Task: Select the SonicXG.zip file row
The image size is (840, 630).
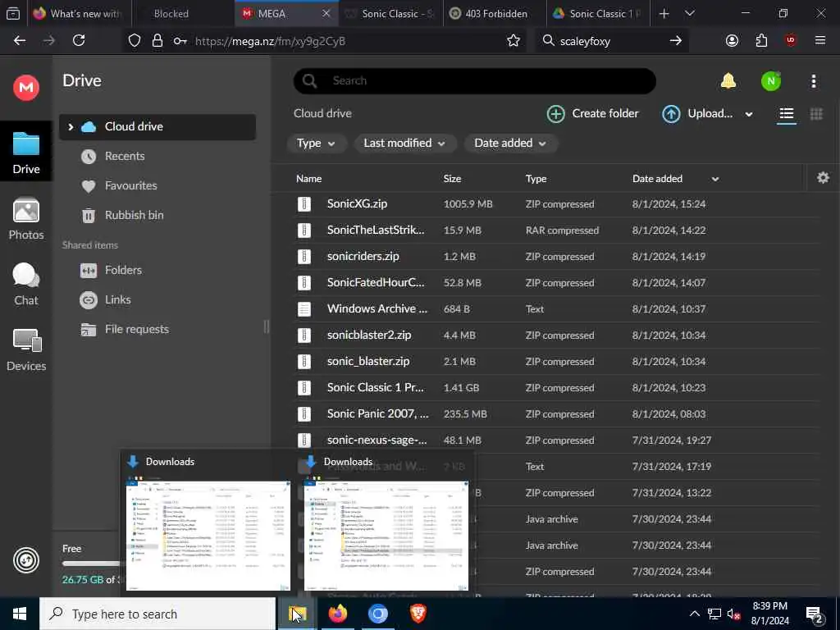Action: [x=557, y=203]
